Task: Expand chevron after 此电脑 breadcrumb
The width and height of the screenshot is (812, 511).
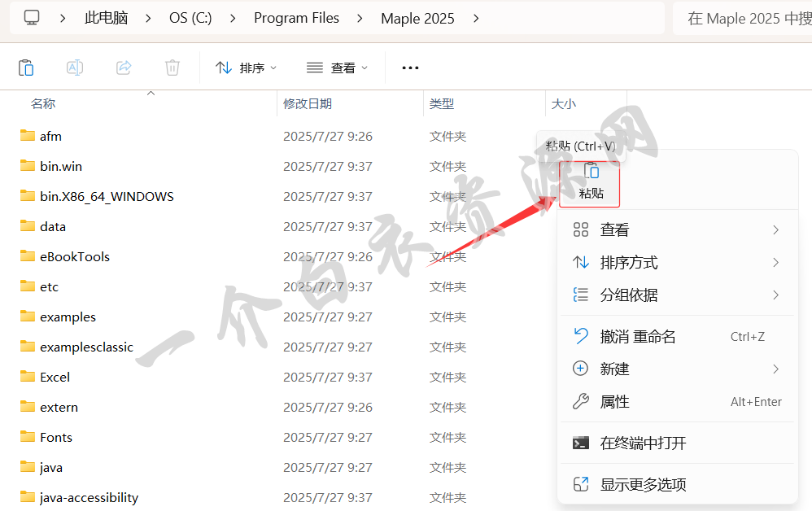Action: (x=148, y=18)
